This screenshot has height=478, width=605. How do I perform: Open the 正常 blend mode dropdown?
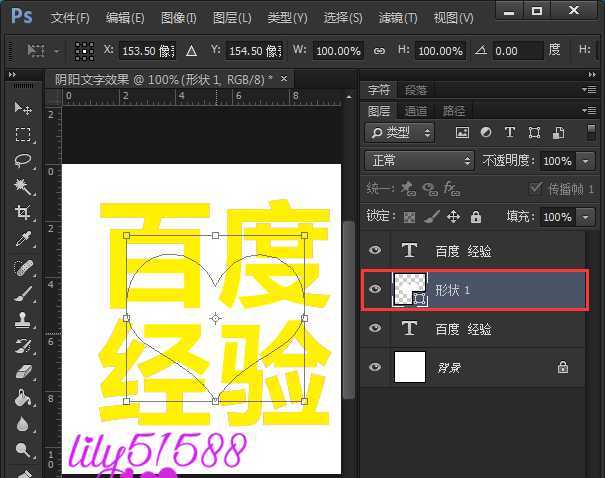pos(420,160)
